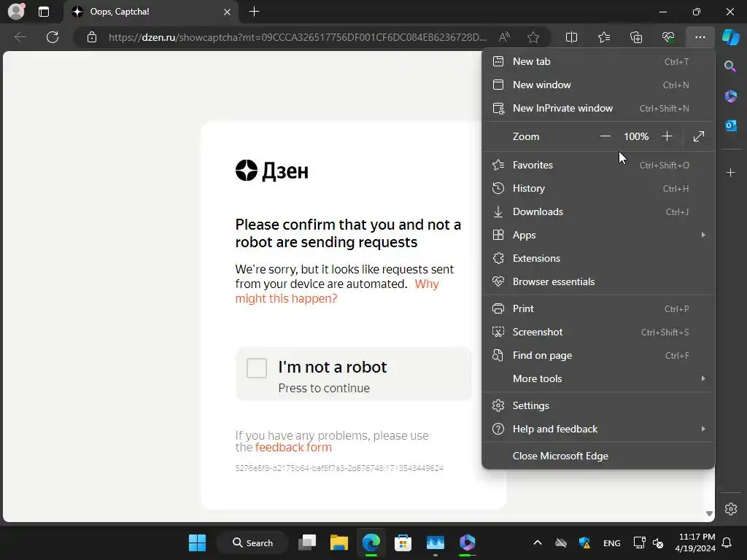Viewport: 747px width, 560px height.
Task: Click the ENG language indicator
Action: (612, 542)
